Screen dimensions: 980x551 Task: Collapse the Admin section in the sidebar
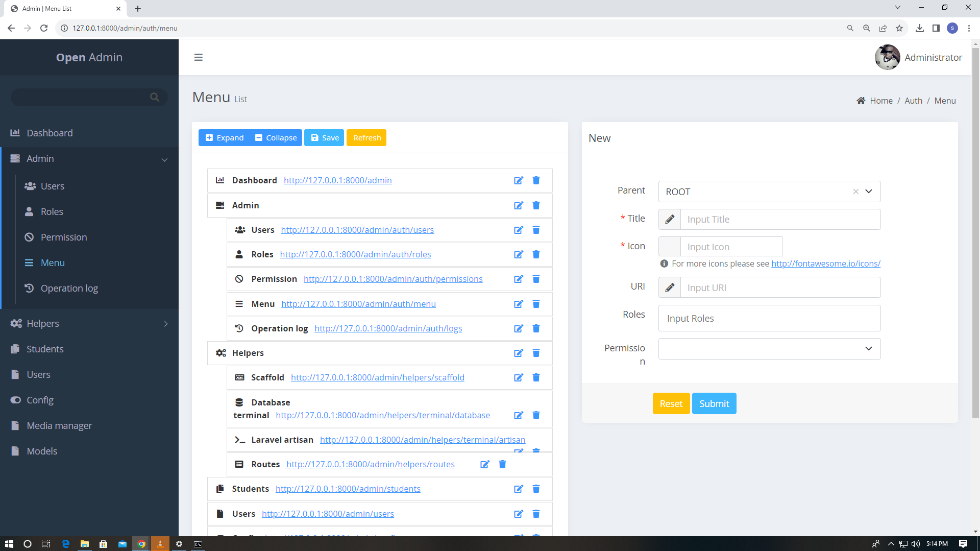tap(164, 159)
